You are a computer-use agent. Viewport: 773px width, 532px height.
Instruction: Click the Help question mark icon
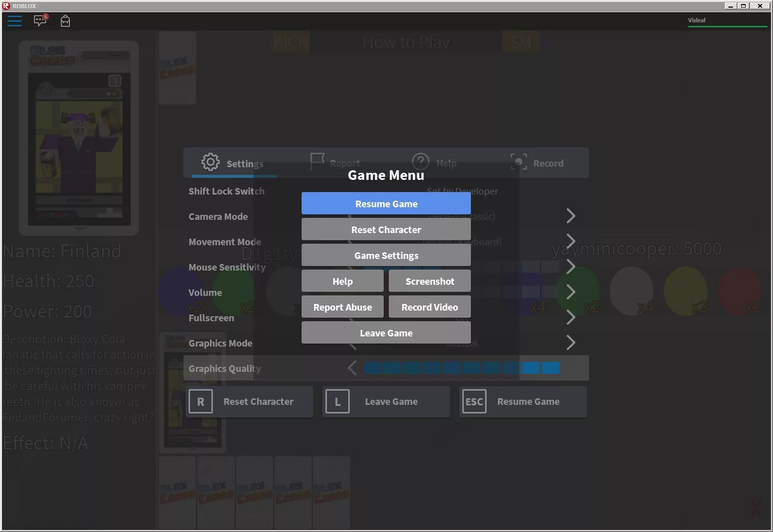(420, 162)
